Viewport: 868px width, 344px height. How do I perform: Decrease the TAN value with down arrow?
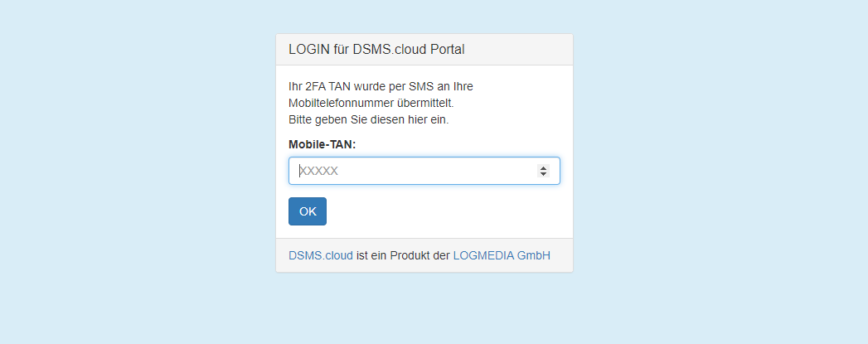543,174
